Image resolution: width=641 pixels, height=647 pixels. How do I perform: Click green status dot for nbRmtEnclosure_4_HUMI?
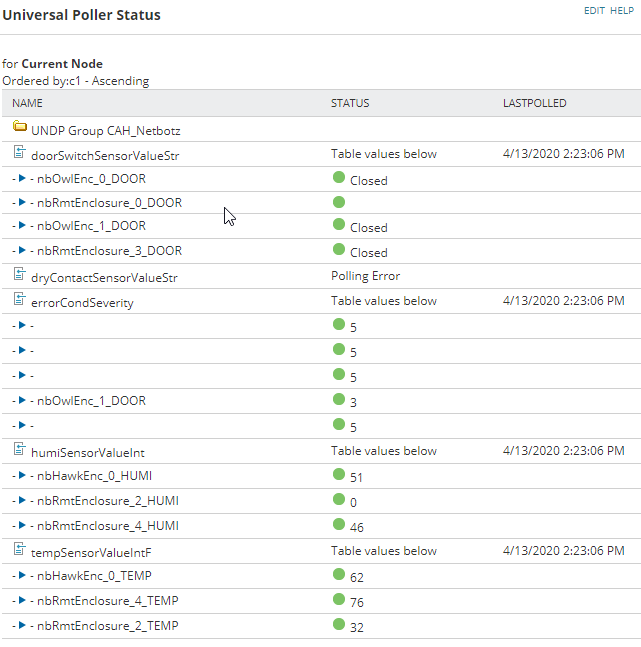point(339,524)
